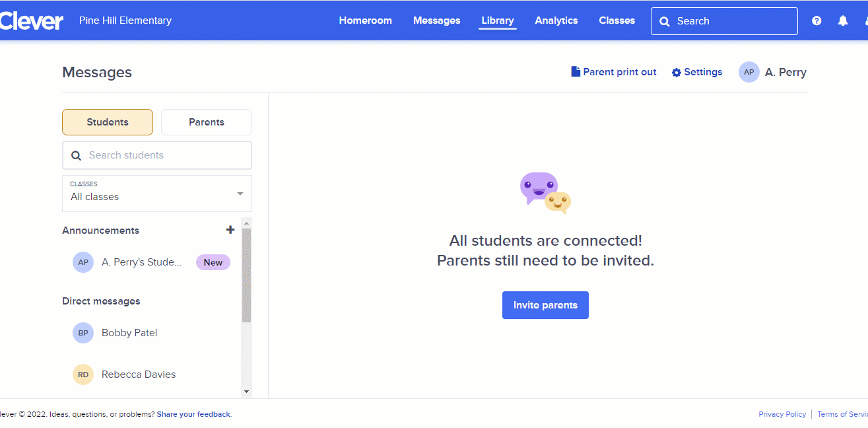
Task: Open A. Perry's Students announcement thread
Action: [x=141, y=262]
